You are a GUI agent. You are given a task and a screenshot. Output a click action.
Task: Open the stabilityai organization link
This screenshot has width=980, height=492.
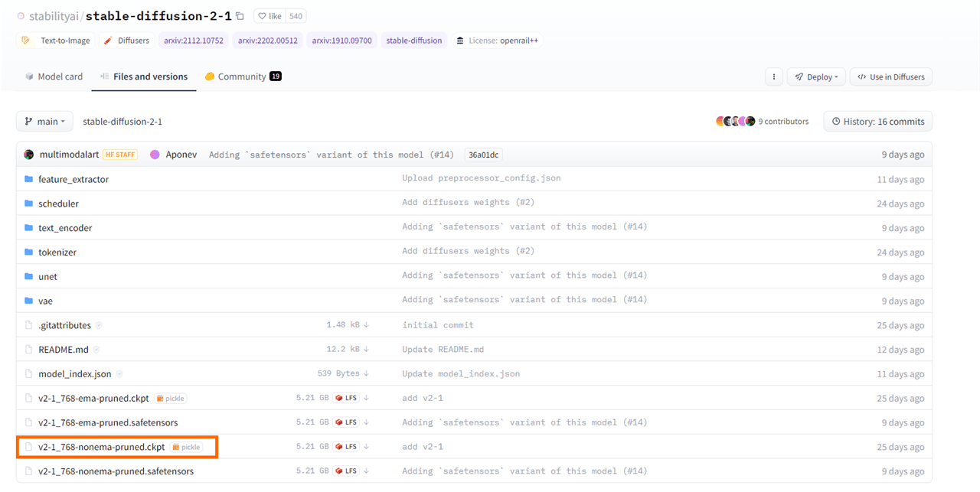click(x=53, y=16)
